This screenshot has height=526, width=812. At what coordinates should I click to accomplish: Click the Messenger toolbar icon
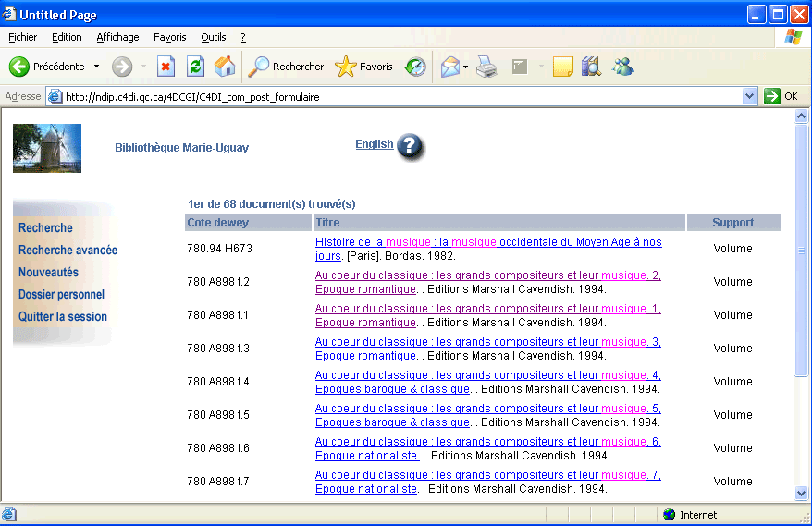[622, 67]
